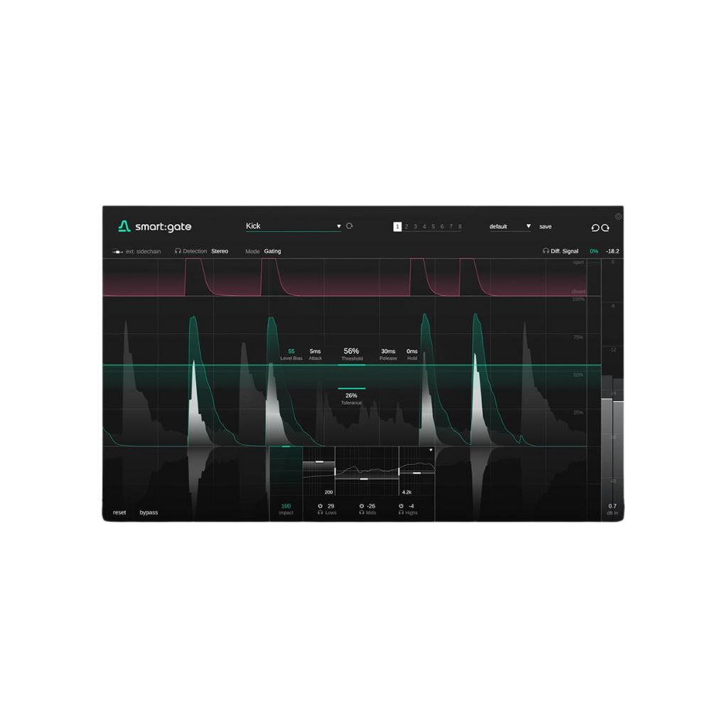Click the 200 Hz crossover divider handle
The width and height of the screenshot is (728, 728).
click(x=335, y=472)
